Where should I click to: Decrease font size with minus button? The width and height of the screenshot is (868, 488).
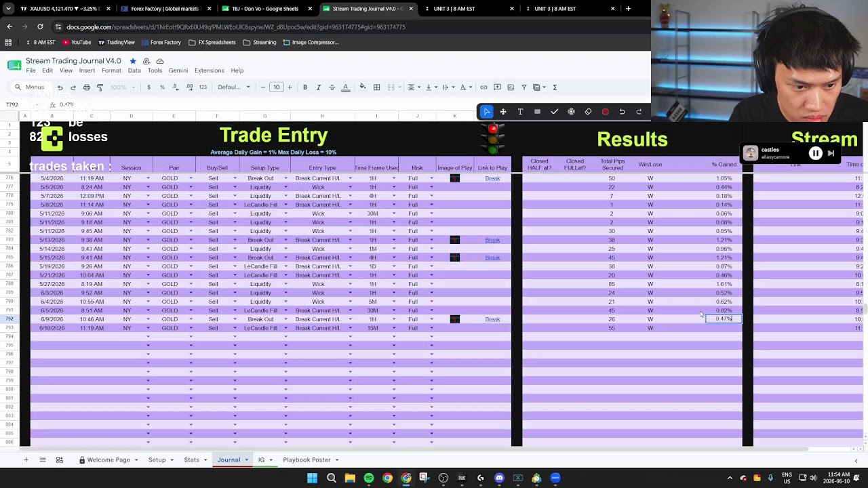263,87
